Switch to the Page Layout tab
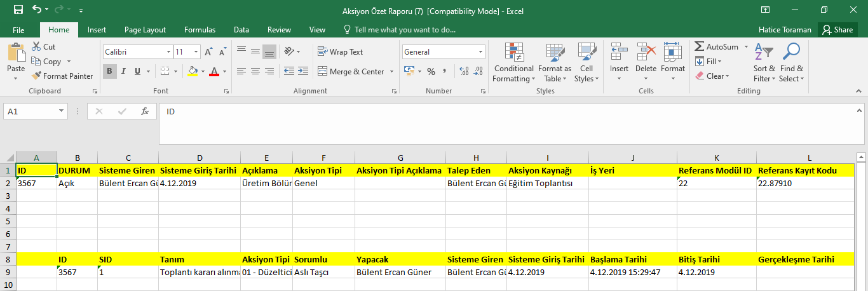This screenshot has height=291, width=868. pyautogui.click(x=145, y=30)
